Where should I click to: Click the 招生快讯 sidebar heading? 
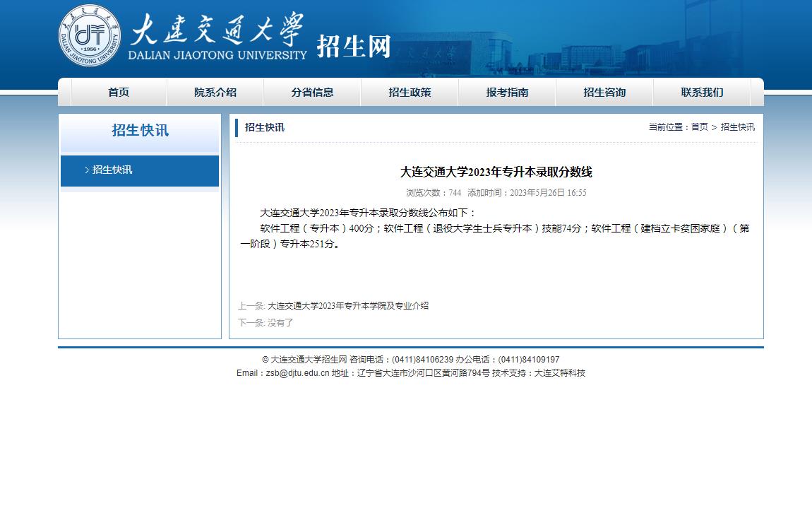140,131
